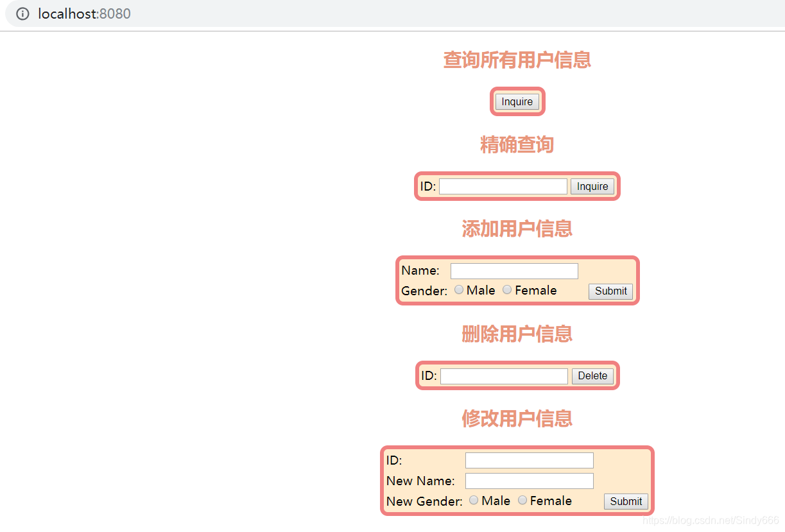
Task: Select the Male radio button in the add form
Action: coord(459,289)
